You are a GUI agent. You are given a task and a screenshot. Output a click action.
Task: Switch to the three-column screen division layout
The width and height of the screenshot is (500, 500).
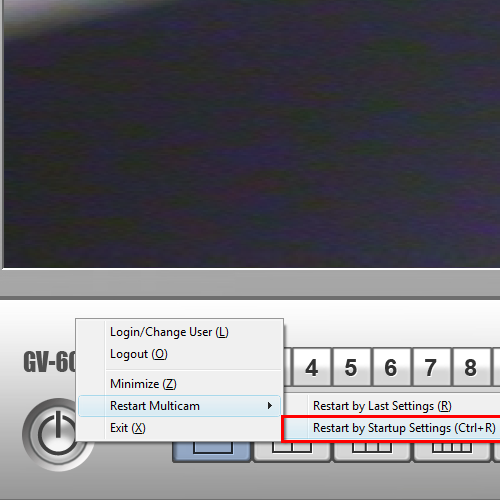(x=372, y=451)
